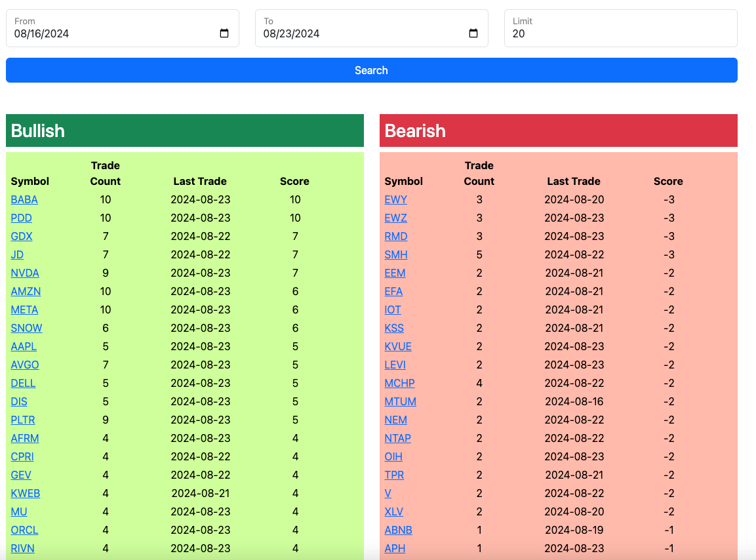Open the KVUE bearish symbol link
This screenshot has width=756, height=560.
coord(398,346)
